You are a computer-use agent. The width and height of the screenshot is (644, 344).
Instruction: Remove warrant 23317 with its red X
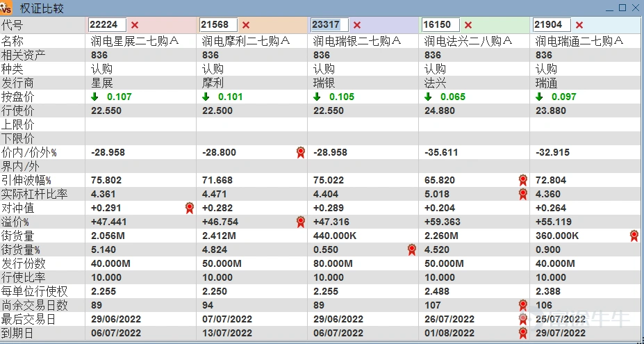click(357, 25)
